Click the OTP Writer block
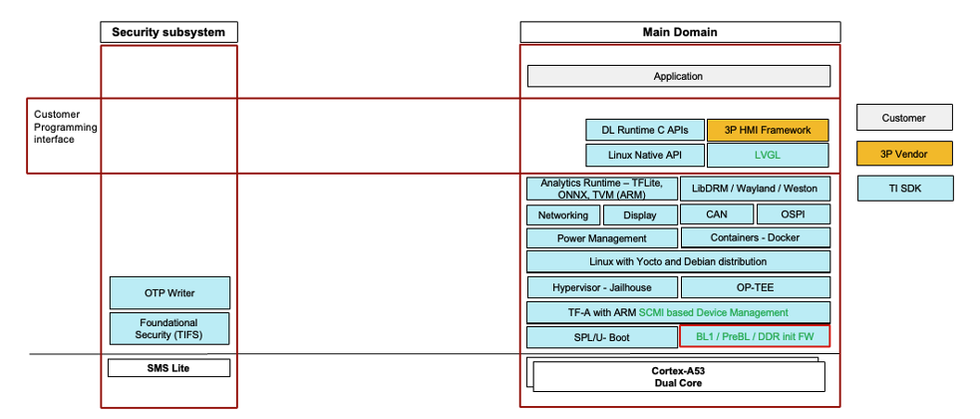The image size is (980, 419). click(x=169, y=292)
